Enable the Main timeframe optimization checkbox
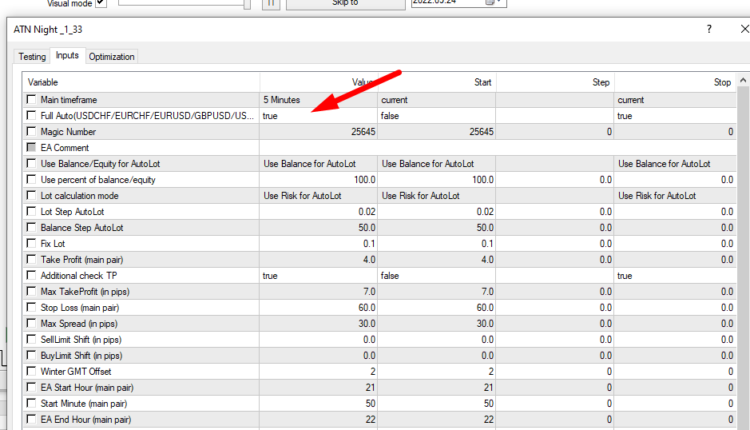Screen dimensions: 750x430 click(32, 100)
